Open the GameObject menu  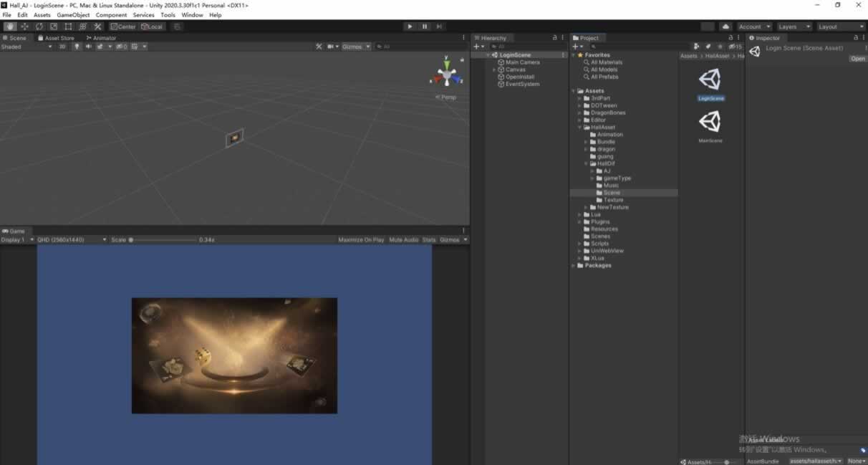[x=73, y=15]
